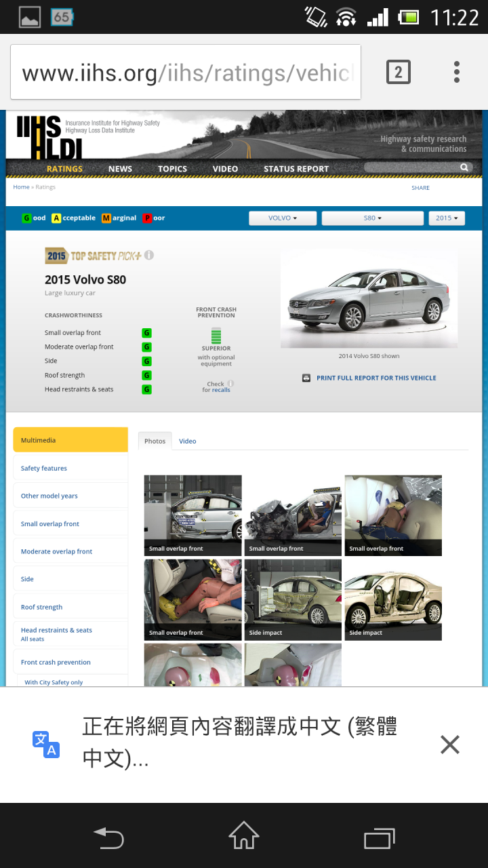Open first Small overlap front crash test photo
The width and height of the screenshot is (488, 868).
193,515
